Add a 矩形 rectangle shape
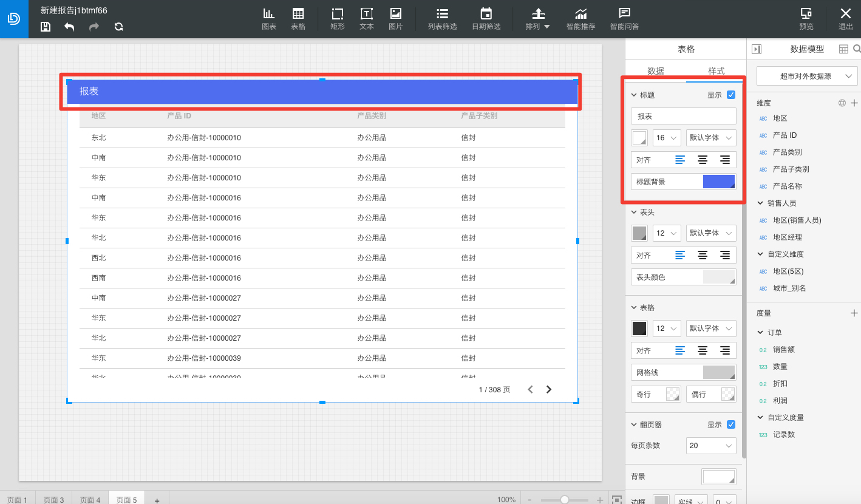 pyautogui.click(x=338, y=19)
